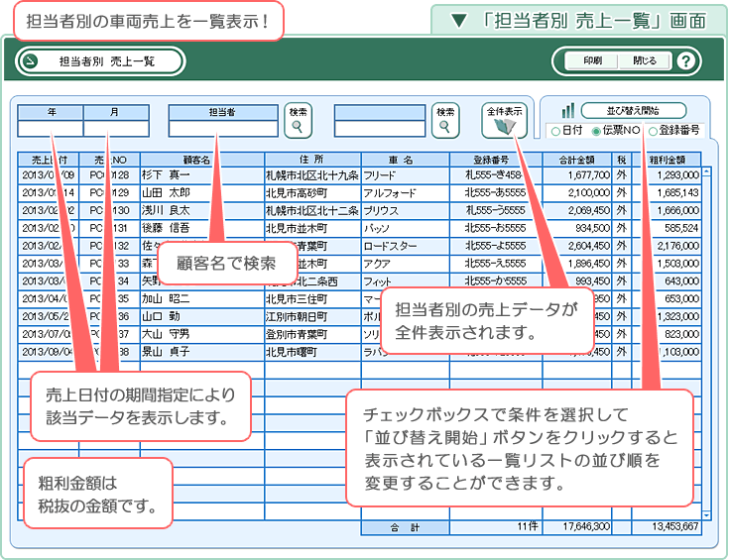Click the 検索 button beside the unlabeled field
The image size is (729, 560).
point(445,120)
